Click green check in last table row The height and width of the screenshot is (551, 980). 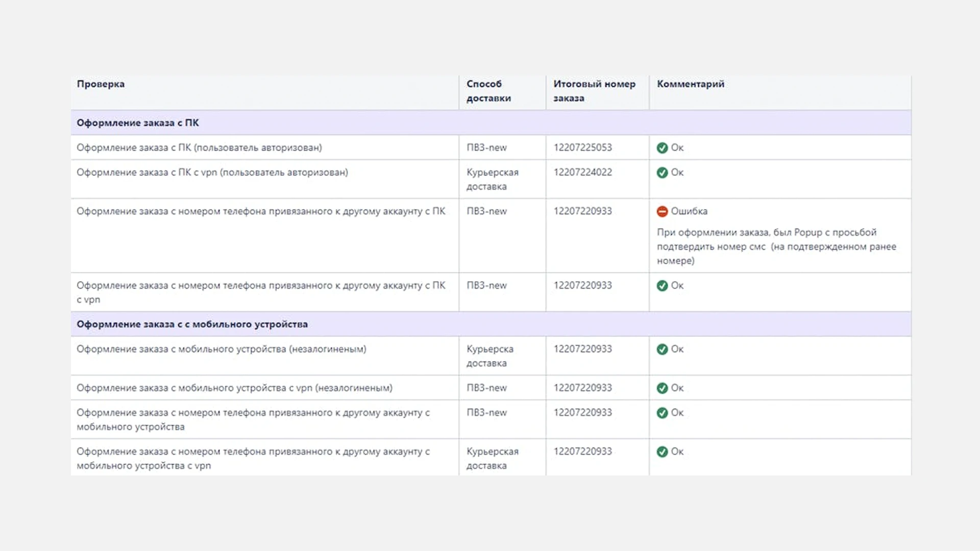[x=662, y=452]
